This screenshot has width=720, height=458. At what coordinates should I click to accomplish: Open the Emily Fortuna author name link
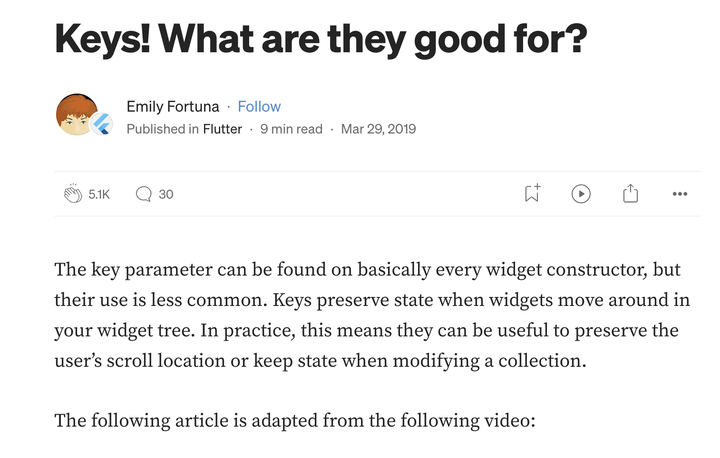173,107
